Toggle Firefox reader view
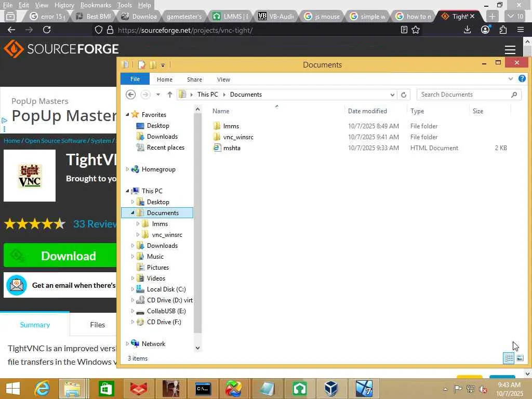The height and width of the screenshot is (399, 532). coord(404,30)
